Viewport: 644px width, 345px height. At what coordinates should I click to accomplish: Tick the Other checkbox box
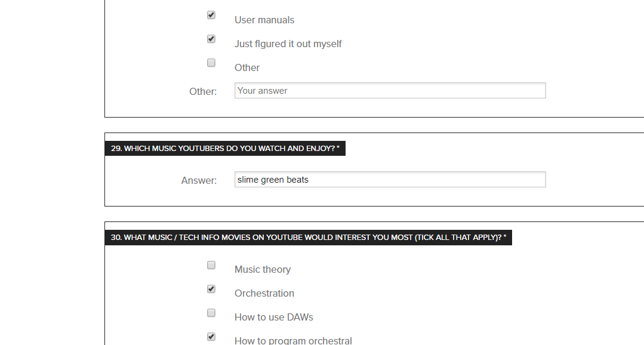pyautogui.click(x=211, y=63)
